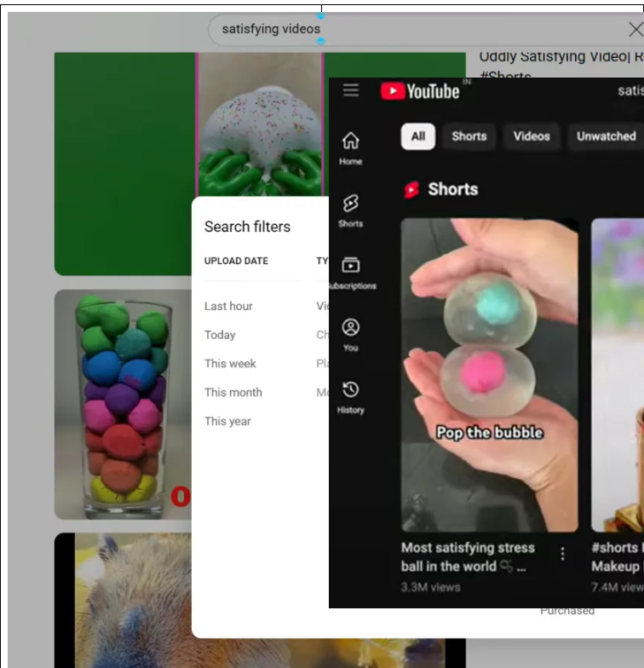Open watch History from the sidebar
Viewport: 644px width, 668px height.
click(x=350, y=396)
